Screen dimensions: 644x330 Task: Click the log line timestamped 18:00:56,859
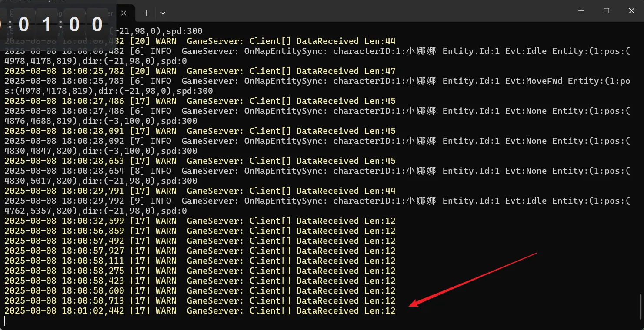coord(200,231)
